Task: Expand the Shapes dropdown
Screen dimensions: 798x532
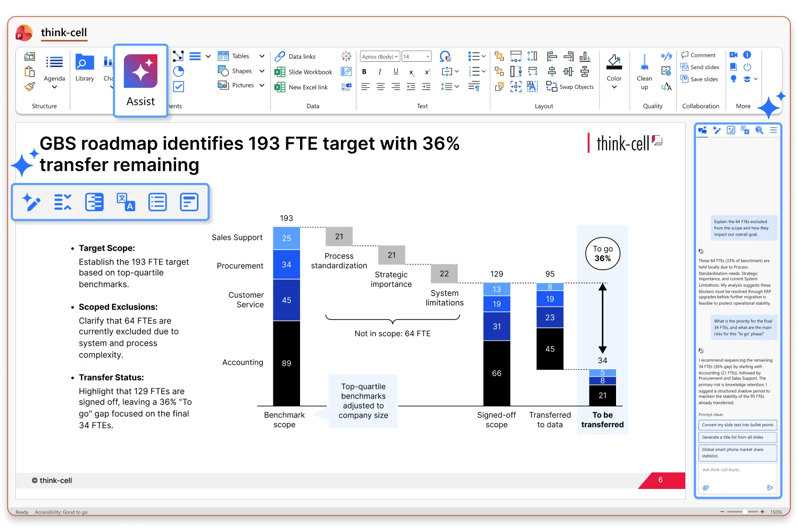Action: (262, 71)
